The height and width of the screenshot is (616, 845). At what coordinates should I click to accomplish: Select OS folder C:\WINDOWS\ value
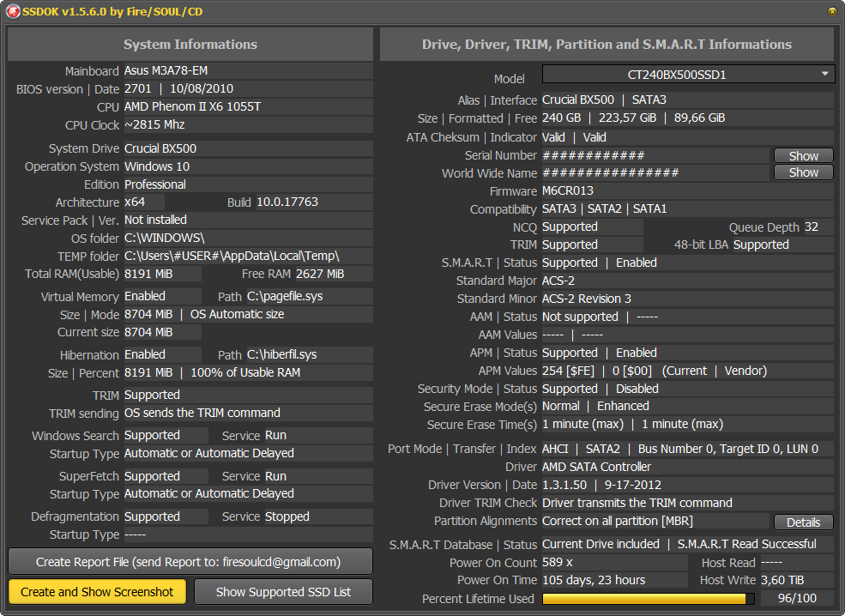pyautogui.click(x=249, y=238)
